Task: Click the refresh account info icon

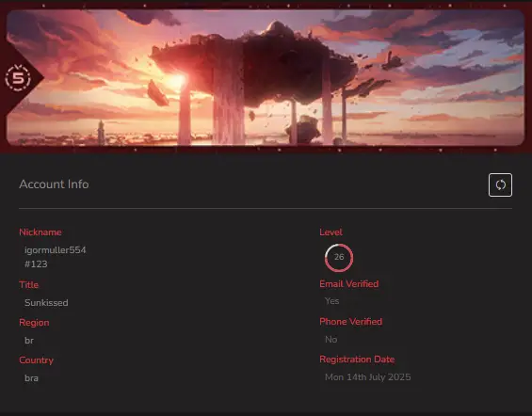Action: (x=500, y=185)
